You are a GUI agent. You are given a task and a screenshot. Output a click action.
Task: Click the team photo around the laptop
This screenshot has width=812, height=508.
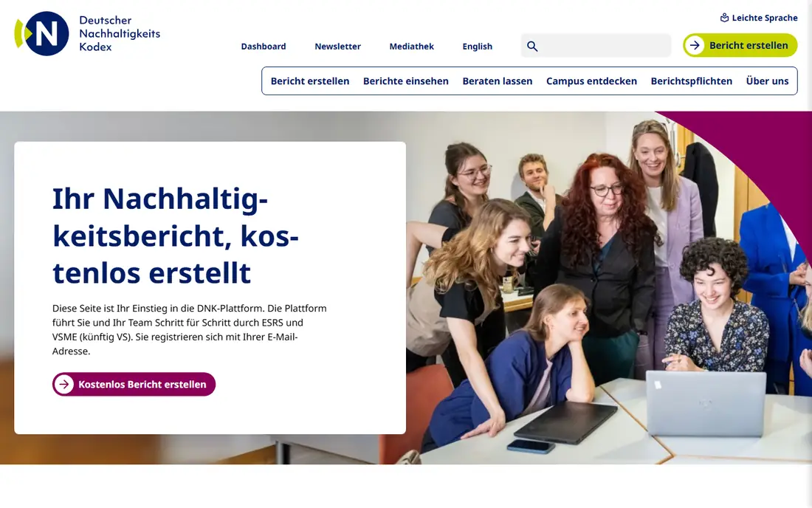(x=608, y=287)
